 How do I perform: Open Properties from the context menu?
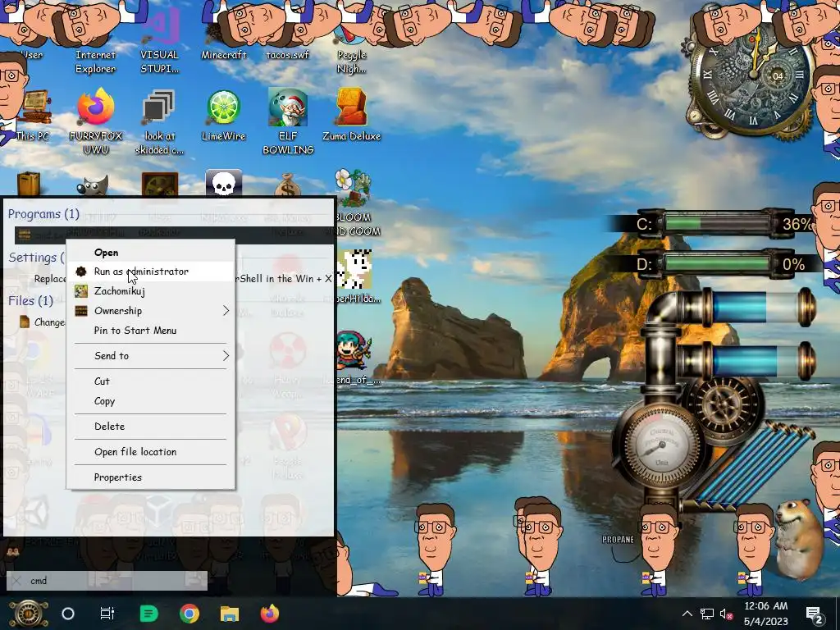[151, 477]
